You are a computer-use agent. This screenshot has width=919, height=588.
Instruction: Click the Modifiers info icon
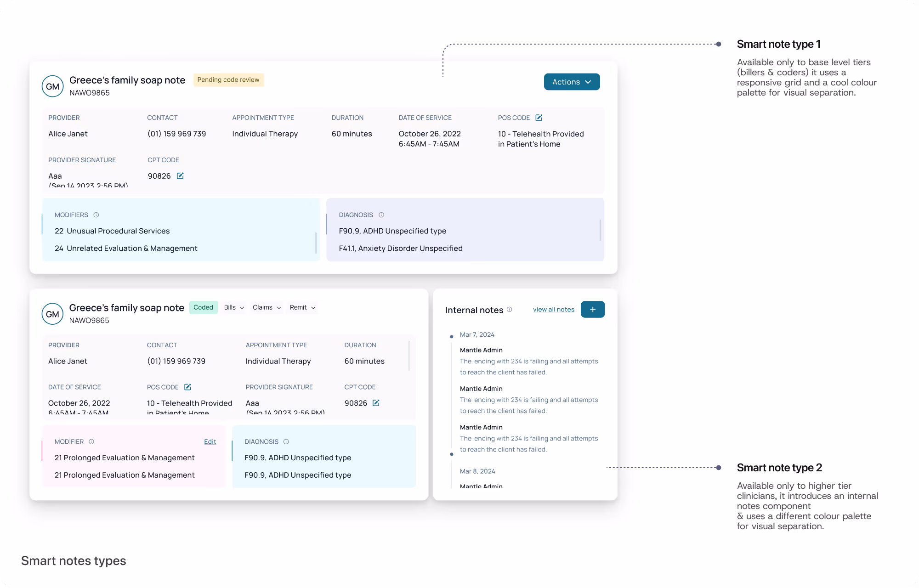click(x=96, y=215)
